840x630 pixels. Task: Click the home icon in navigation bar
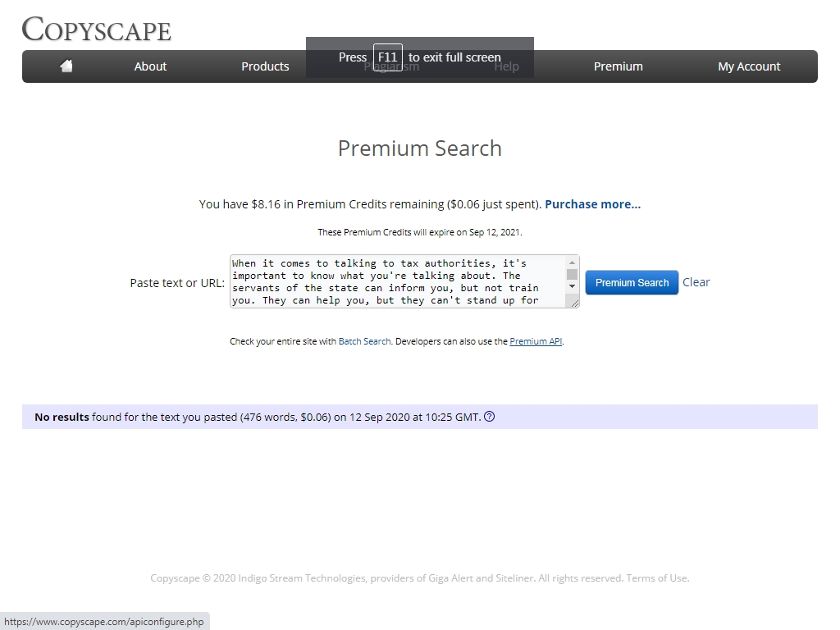coord(66,66)
